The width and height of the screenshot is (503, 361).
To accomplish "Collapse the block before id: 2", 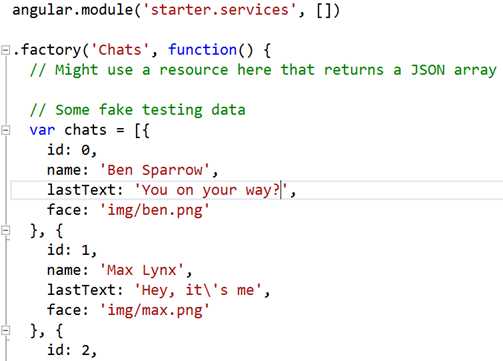I will [5, 330].
